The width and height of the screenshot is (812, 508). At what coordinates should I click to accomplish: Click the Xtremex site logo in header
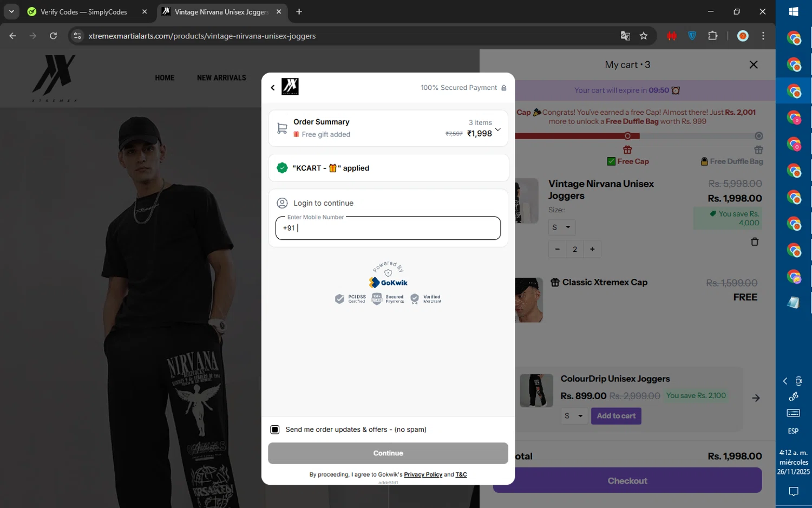(54, 79)
